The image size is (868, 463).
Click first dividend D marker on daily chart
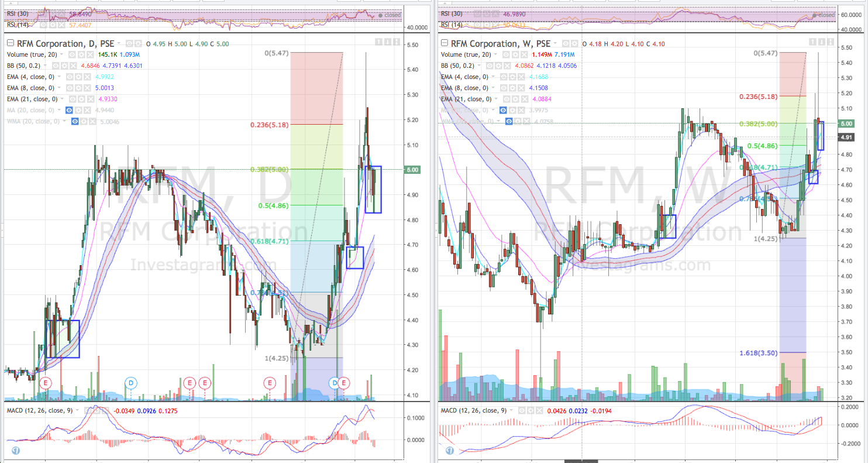132,382
